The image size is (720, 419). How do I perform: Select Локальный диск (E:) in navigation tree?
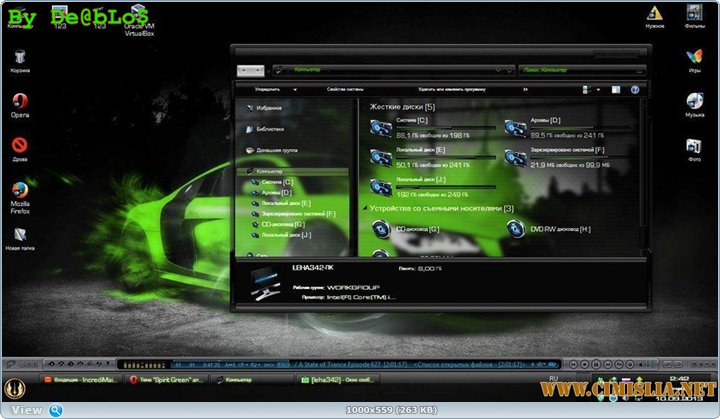[281, 203]
